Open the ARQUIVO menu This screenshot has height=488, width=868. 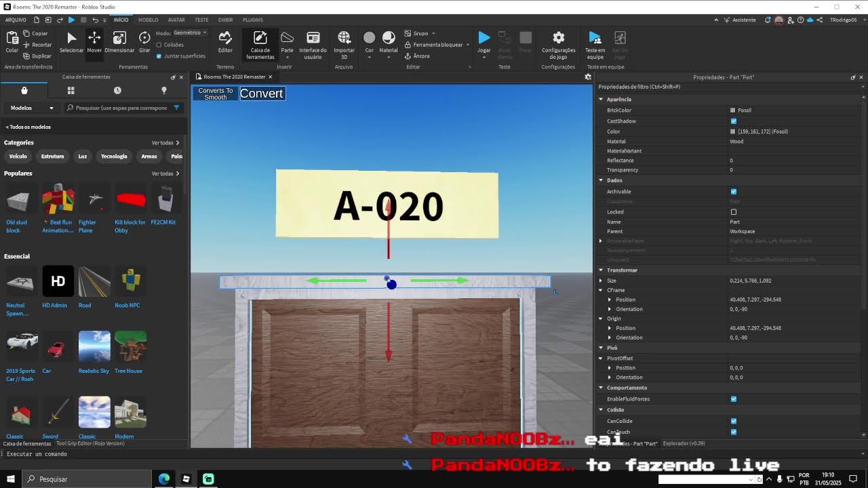(x=16, y=20)
